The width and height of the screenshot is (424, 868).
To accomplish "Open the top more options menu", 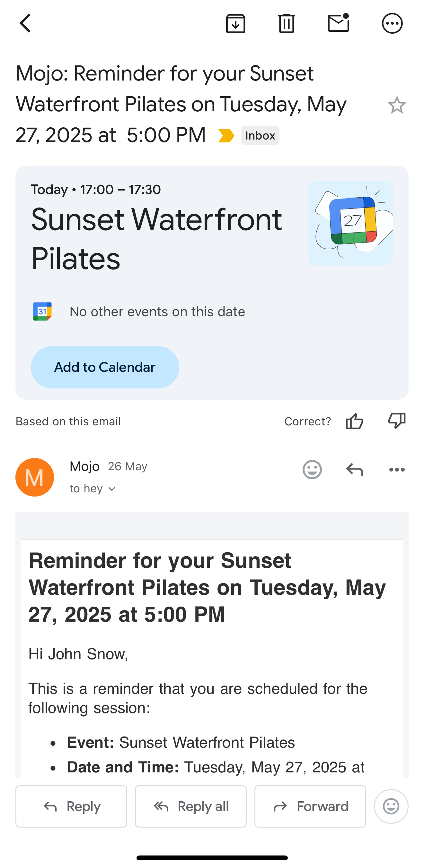I will pyautogui.click(x=392, y=24).
